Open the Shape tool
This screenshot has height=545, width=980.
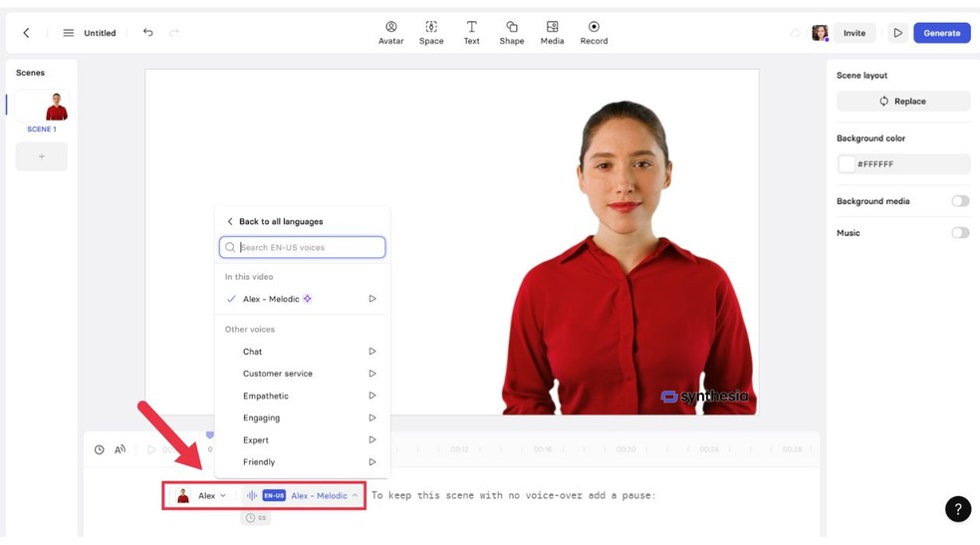(511, 32)
